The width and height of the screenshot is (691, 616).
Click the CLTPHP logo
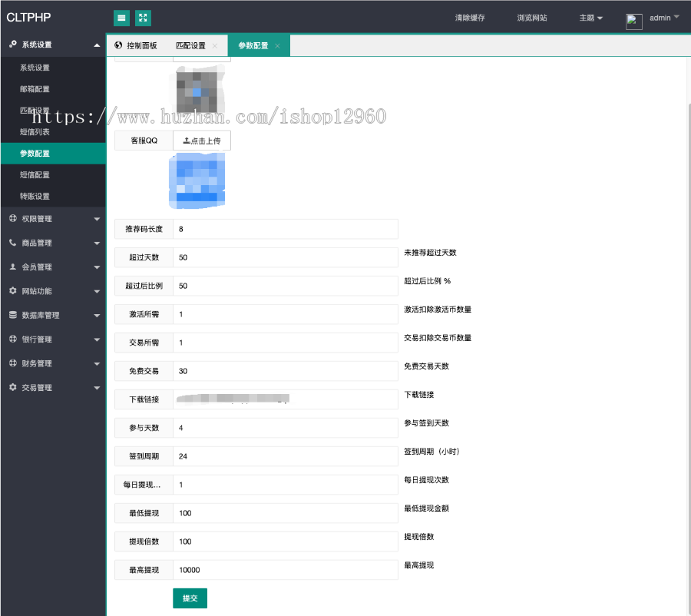click(28, 17)
